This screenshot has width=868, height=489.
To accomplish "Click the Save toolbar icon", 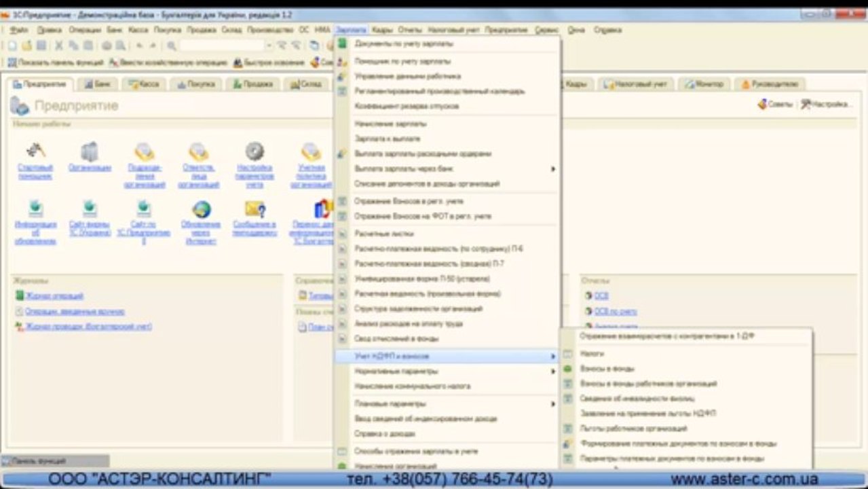I will point(41,46).
